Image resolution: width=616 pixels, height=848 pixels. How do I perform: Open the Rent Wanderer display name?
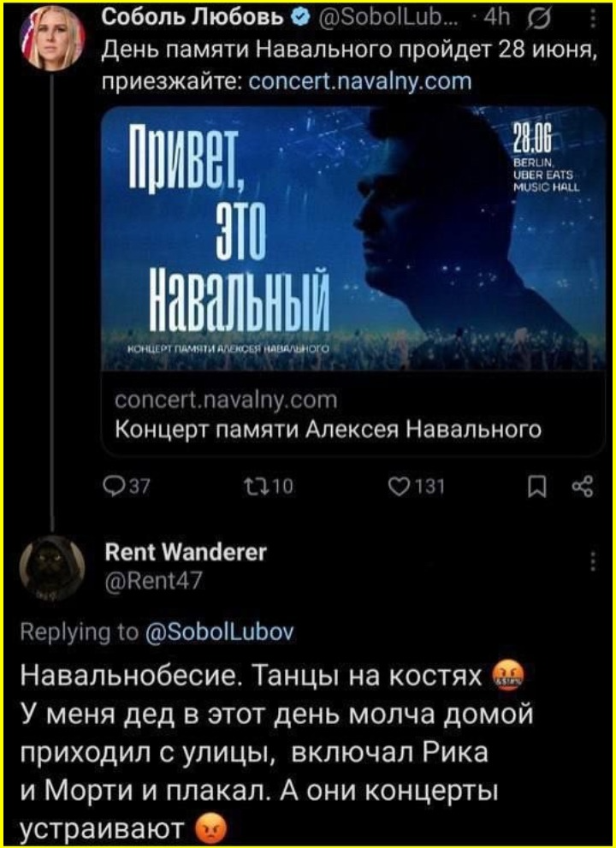pos(187,554)
